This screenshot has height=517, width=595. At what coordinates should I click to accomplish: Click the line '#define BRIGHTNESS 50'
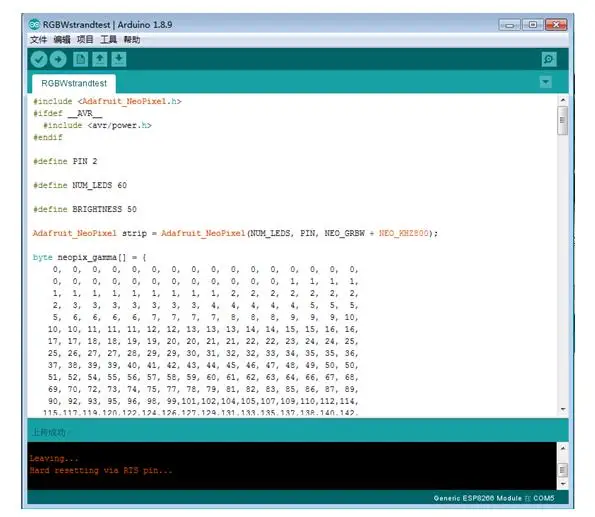(x=85, y=209)
